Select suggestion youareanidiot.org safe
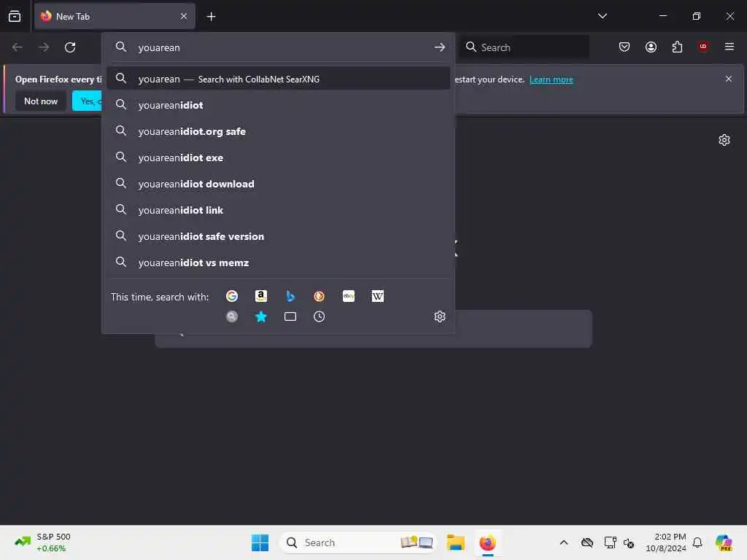Screen dimensions: 747x560 278,131
